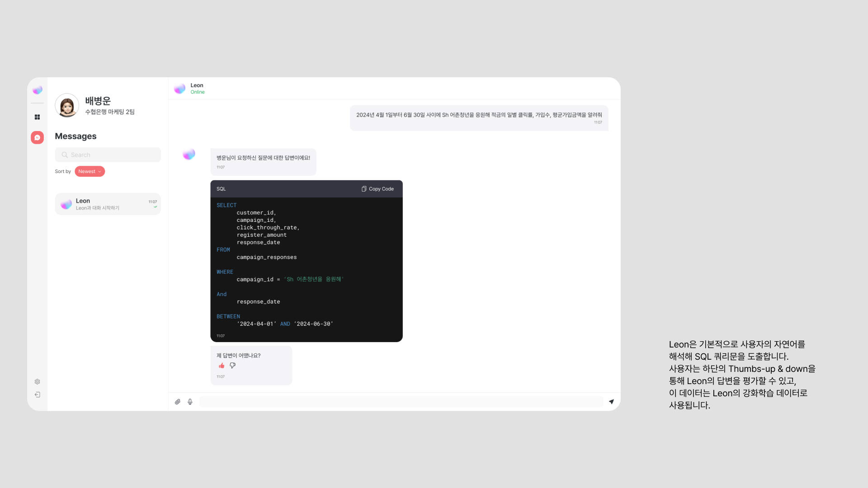Viewport: 868px width, 488px height.
Task: Click the campaign_responses table name
Action: point(267,258)
